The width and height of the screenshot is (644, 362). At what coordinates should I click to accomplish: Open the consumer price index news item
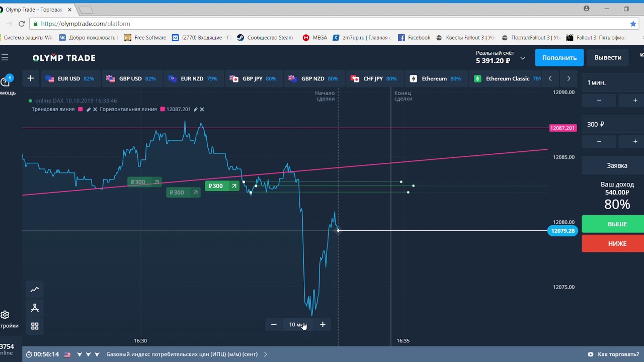point(182,354)
